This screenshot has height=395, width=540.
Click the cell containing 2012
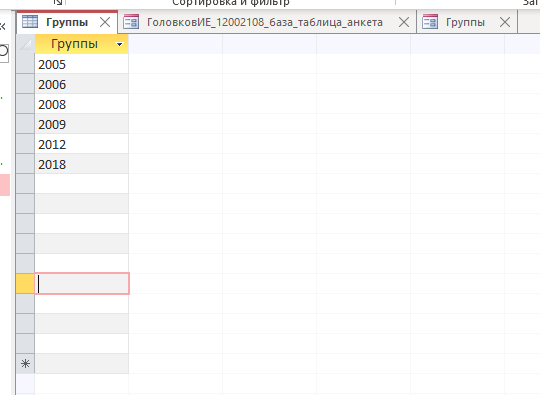[x=82, y=144]
